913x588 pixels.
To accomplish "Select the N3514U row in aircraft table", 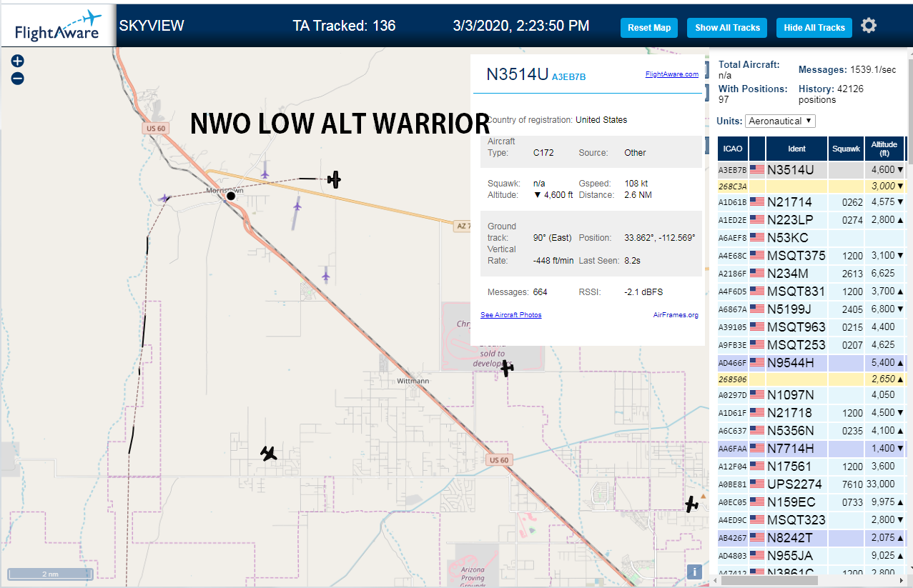I will click(x=811, y=170).
